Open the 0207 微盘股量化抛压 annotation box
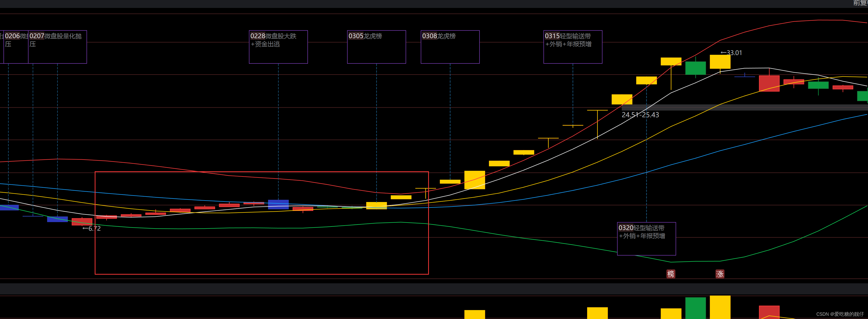 [x=57, y=47]
